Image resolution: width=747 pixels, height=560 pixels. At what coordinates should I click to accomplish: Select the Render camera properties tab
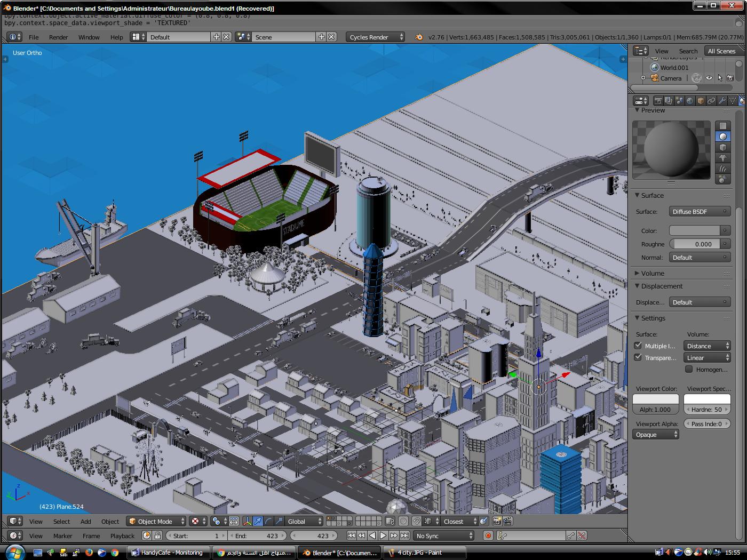click(x=658, y=100)
